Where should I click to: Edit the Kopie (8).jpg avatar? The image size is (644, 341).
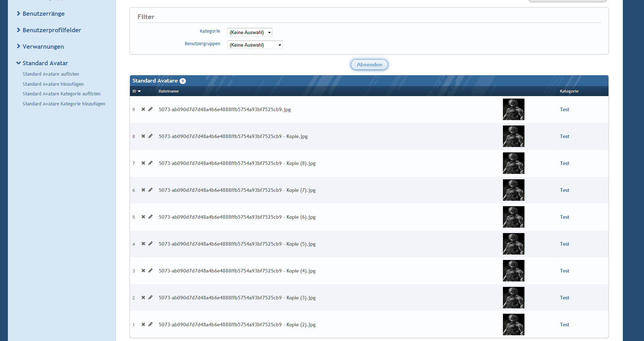tap(150, 163)
